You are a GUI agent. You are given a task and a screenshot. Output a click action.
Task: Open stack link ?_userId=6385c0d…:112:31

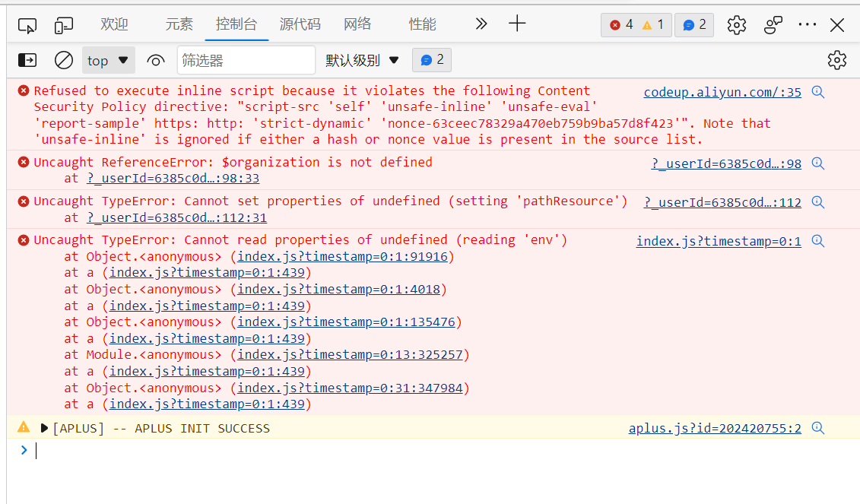[x=176, y=217]
